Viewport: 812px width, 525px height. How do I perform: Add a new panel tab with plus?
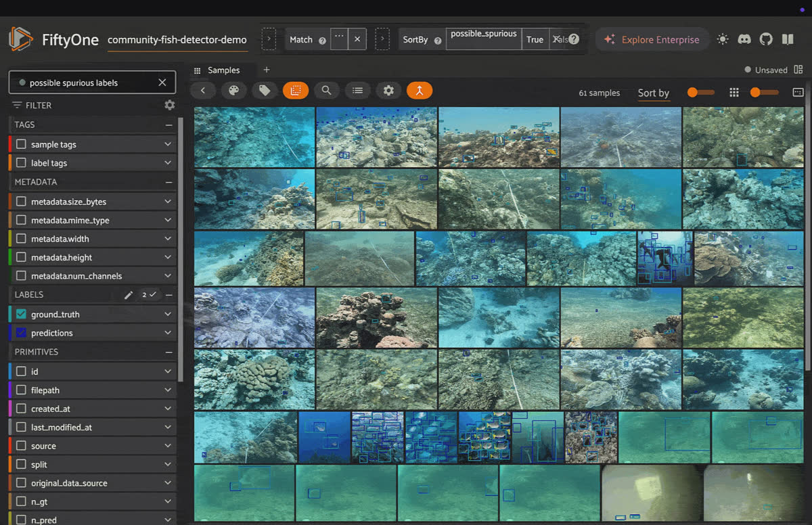click(x=267, y=70)
